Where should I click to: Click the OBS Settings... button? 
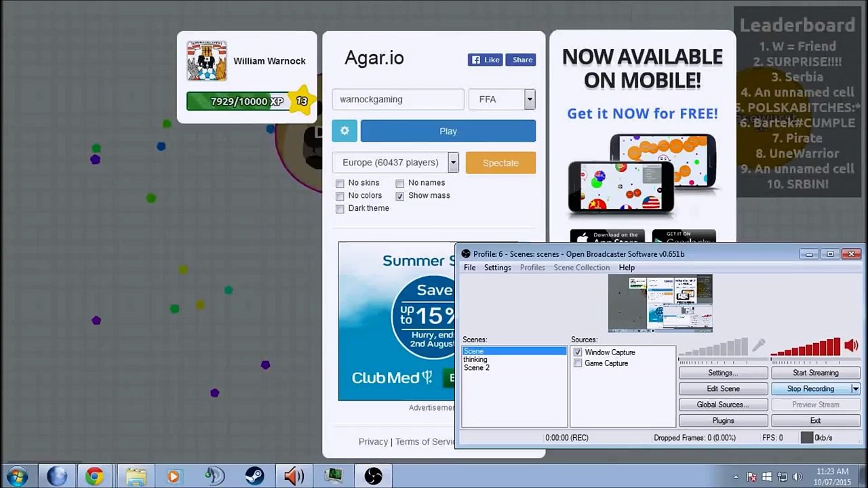click(723, 373)
